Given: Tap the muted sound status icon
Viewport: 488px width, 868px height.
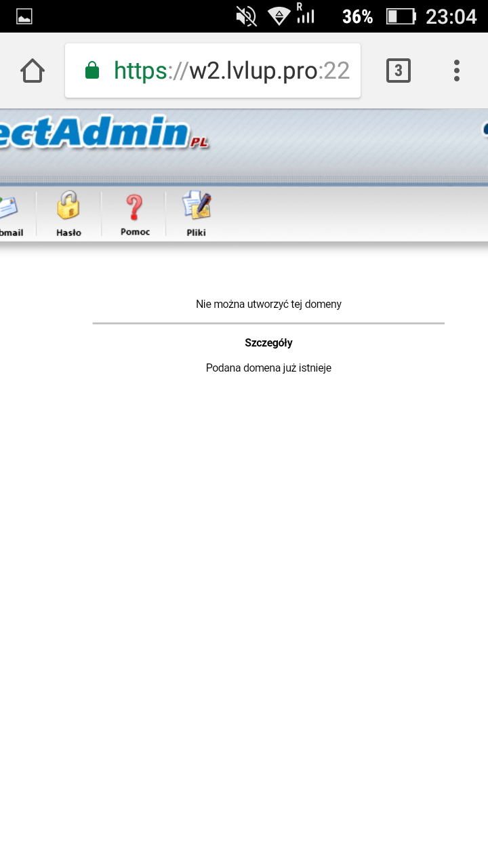Looking at the screenshot, I should pyautogui.click(x=246, y=16).
